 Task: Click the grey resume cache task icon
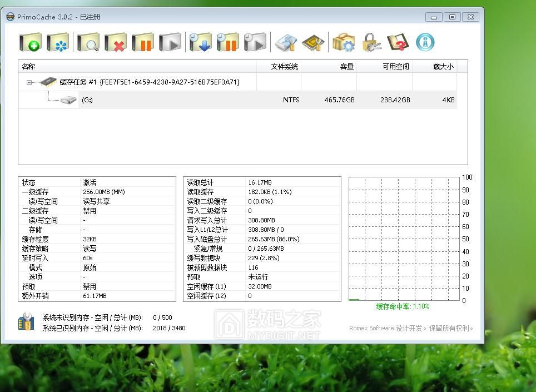pos(170,42)
